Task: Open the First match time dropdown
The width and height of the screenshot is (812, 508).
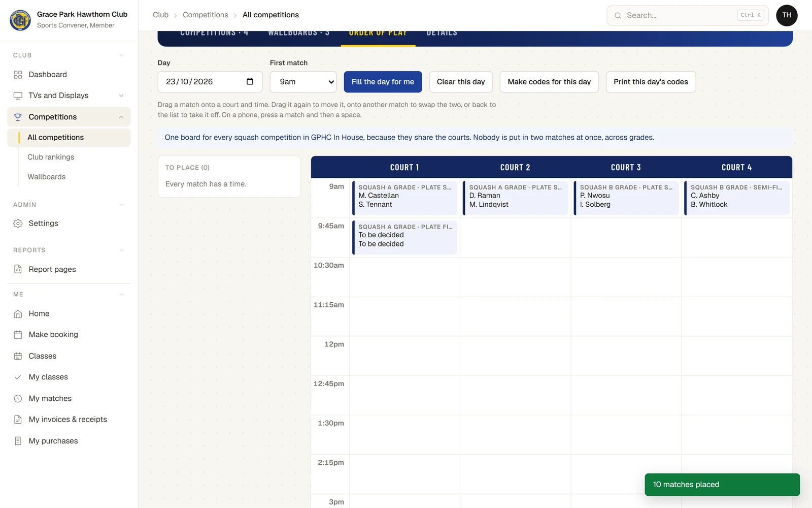Action: coord(303,82)
